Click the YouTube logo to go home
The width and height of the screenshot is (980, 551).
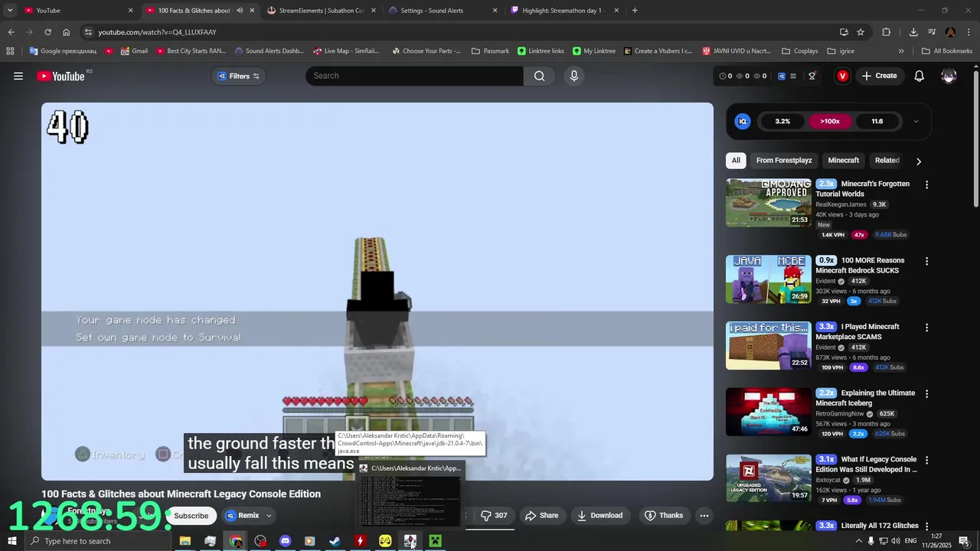point(60,76)
